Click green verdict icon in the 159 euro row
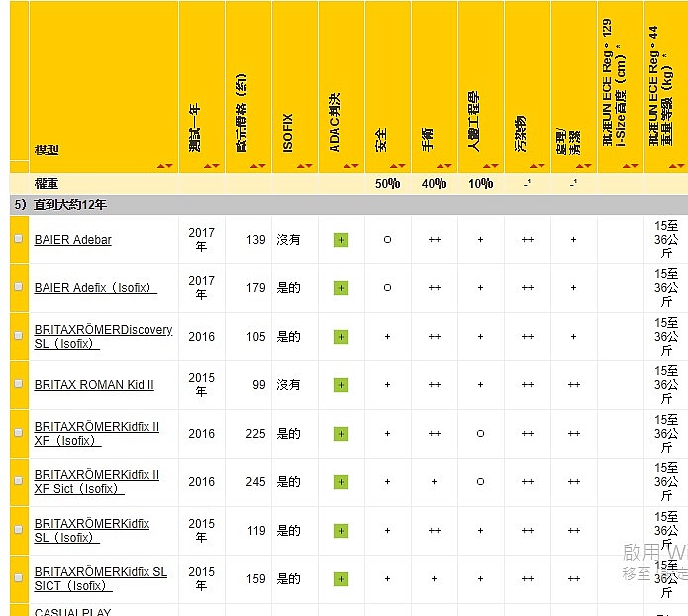Viewport: 688px width, 616px height. coord(341,579)
